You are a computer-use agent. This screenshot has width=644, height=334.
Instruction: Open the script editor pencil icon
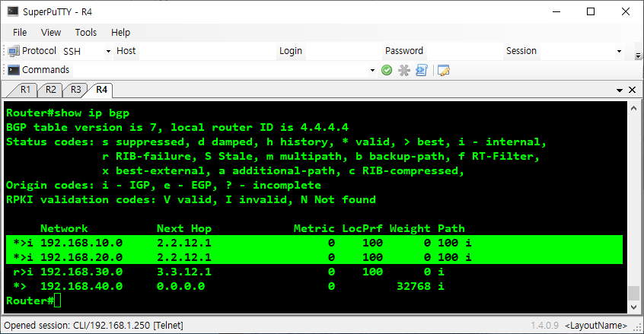point(444,70)
